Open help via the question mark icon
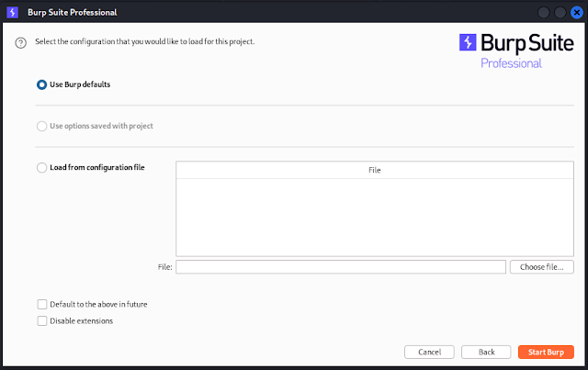 pos(21,42)
